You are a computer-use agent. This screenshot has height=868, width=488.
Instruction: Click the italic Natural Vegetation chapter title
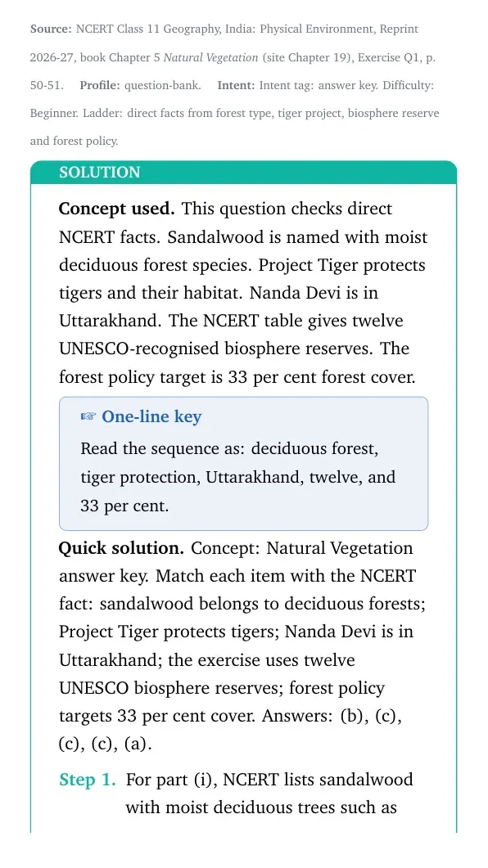coord(211,57)
